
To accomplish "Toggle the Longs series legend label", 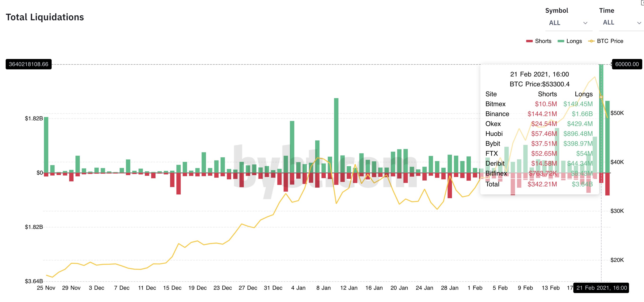I will pyautogui.click(x=574, y=41).
